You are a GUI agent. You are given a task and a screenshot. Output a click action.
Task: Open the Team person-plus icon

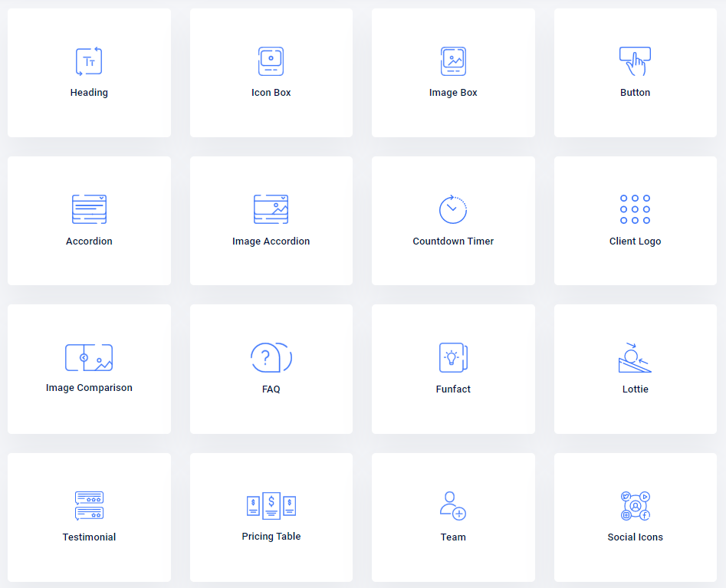453,505
